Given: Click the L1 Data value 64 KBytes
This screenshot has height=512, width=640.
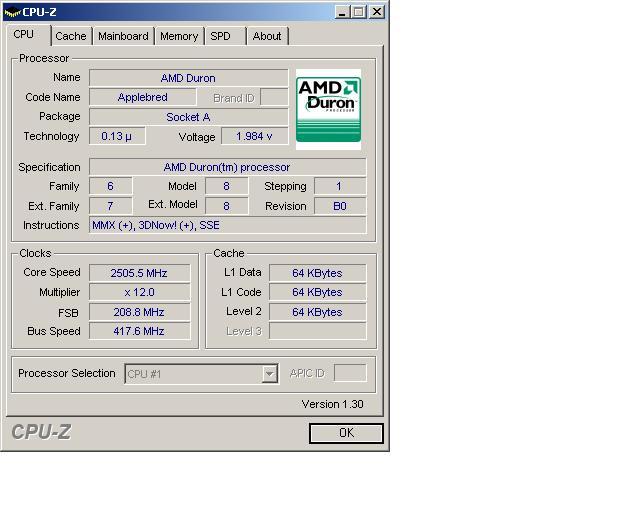Looking at the screenshot, I should (x=318, y=273).
